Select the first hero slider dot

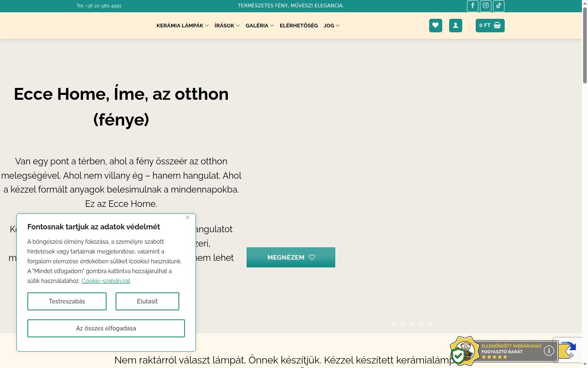point(394,323)
